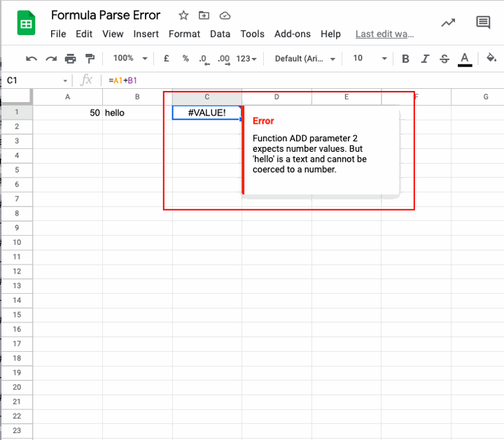The image size is (504, 440).
Task: Select row 1 header
Action: (17, 113)
